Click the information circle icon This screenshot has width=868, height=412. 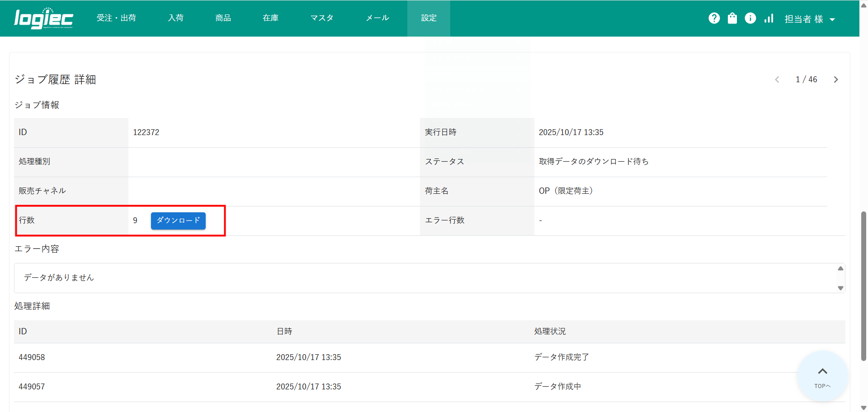tap(750, 18)
